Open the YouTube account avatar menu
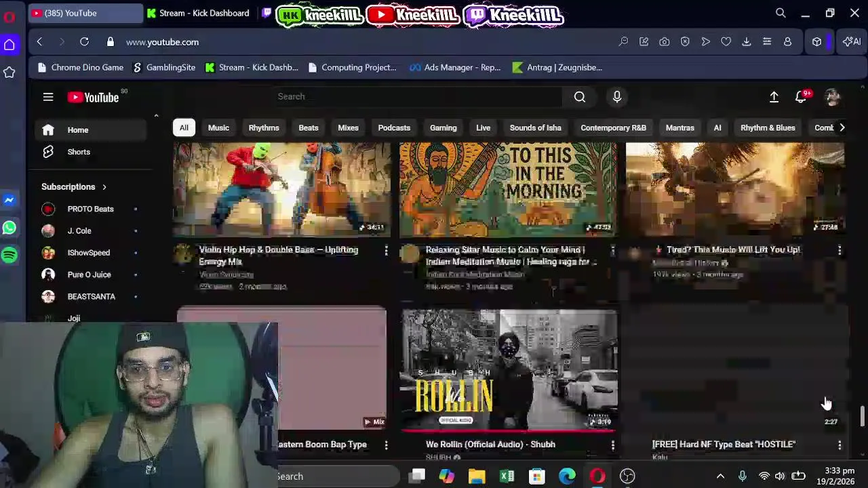This screenshot has width=868, height=488. [x=833, y=97]
